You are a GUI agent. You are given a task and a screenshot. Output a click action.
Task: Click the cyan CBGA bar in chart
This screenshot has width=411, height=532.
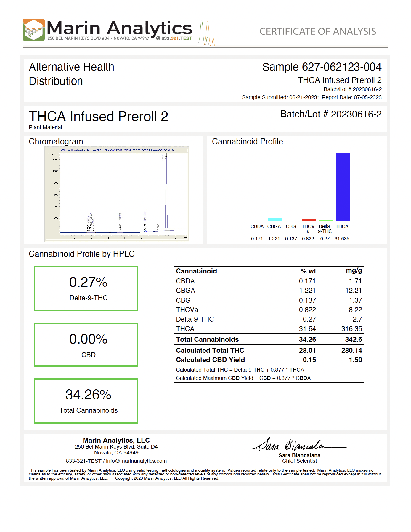275,220
